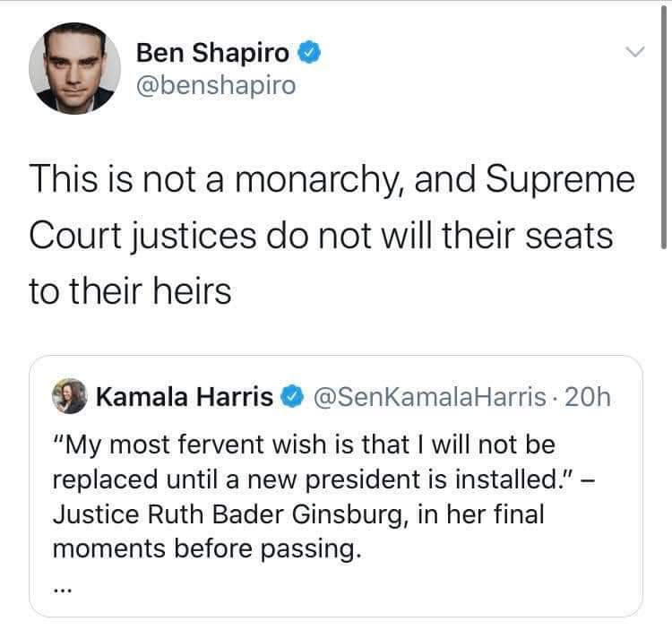Image resolution: width=672 pixels, height=630 pixels.
Task: Click the vertical scrollbar at right edge
Action: click(664, 125)
